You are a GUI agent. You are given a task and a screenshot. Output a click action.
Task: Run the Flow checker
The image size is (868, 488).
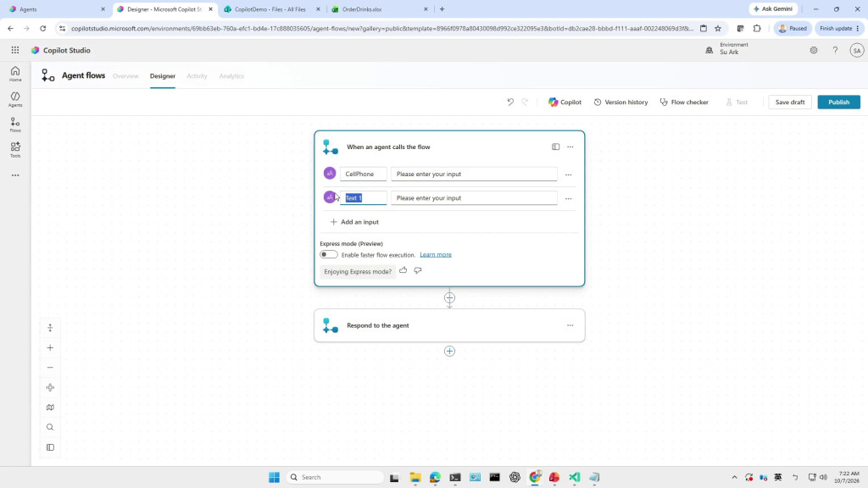click(x=684, y=102)
